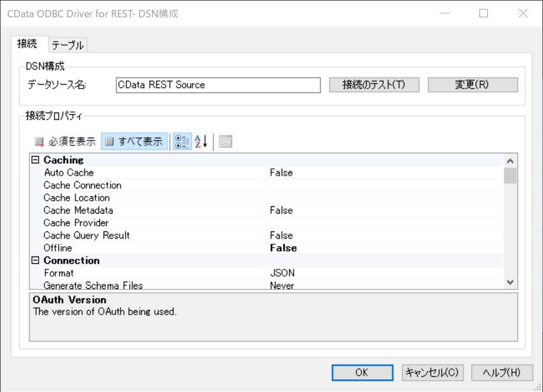
Task: Click the False value of Auto Cache
Action: point(281,173)
